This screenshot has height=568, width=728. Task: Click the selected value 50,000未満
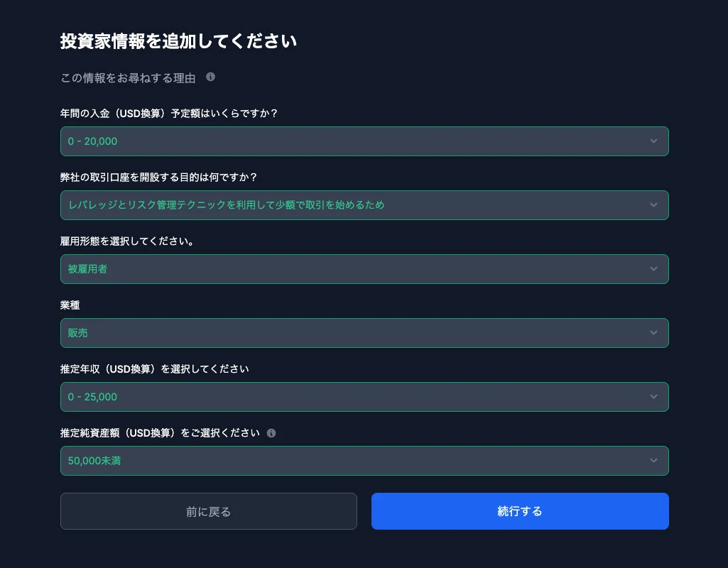(94, 460)
